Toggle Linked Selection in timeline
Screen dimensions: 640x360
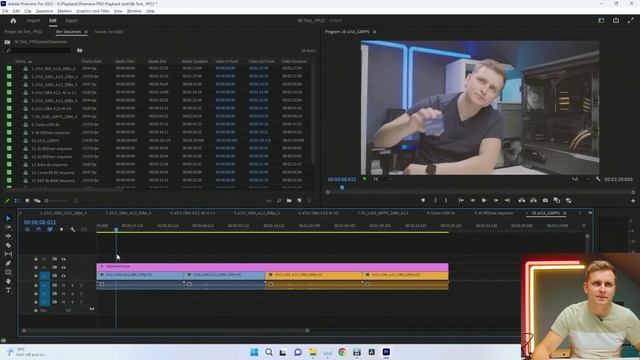[50, 229]
